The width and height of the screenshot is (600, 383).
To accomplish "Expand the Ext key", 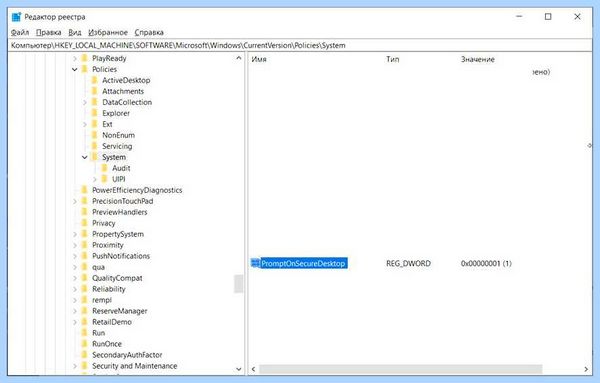I will click(85, 124).
